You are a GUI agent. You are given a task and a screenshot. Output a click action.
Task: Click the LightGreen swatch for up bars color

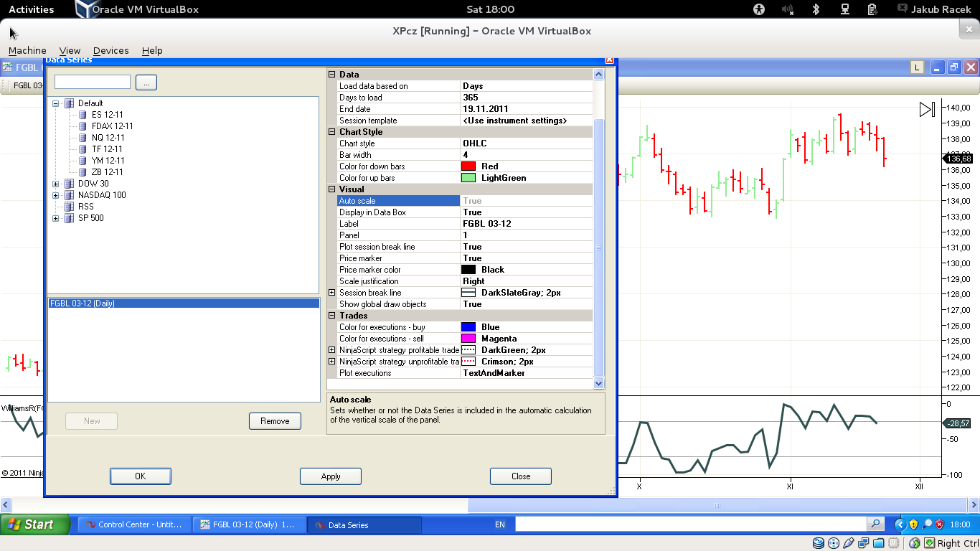coord(468,178)
